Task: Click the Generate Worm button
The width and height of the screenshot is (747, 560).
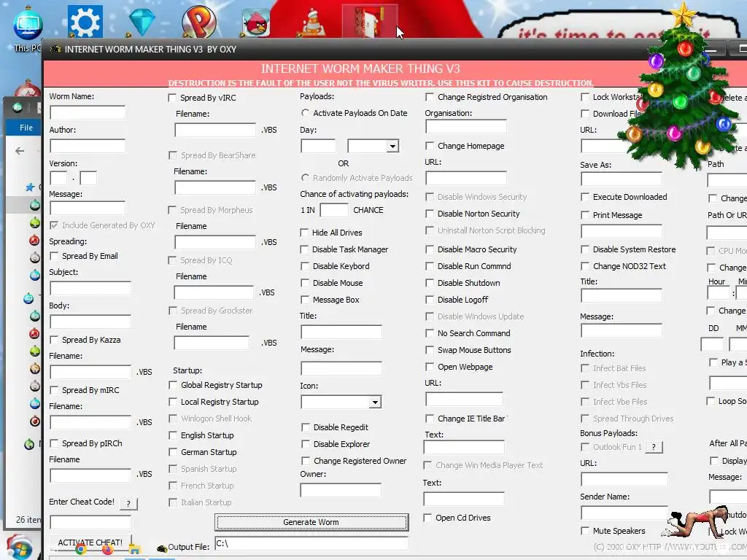Action: tap(311, 522)
